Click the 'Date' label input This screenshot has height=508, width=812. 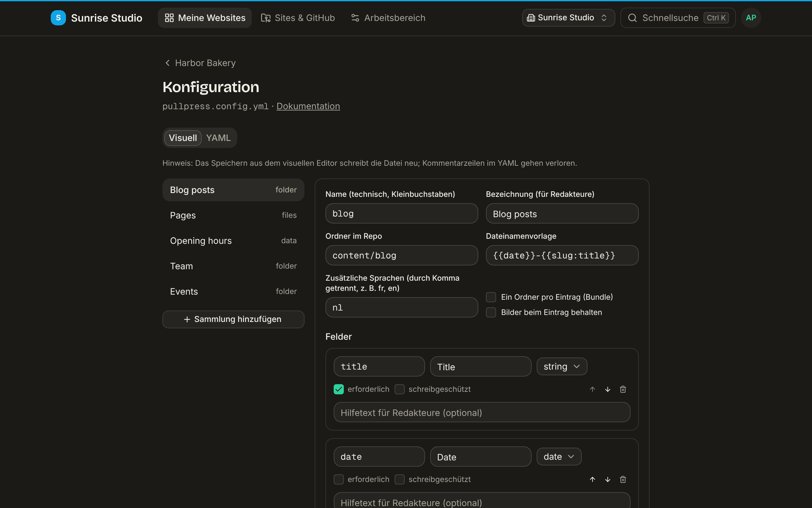click(x=481, y=456)
